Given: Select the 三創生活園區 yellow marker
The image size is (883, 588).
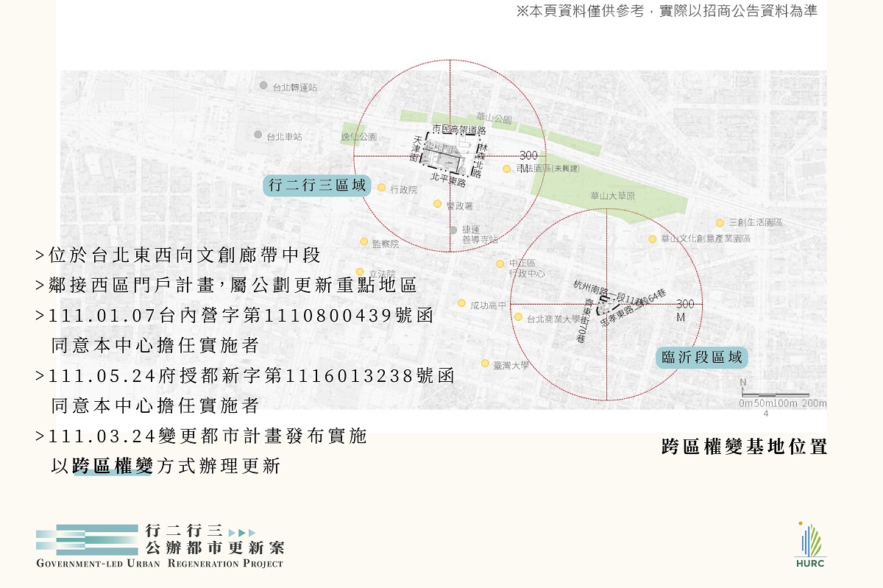Looking at the screenshot, I should tap(720, 222).
